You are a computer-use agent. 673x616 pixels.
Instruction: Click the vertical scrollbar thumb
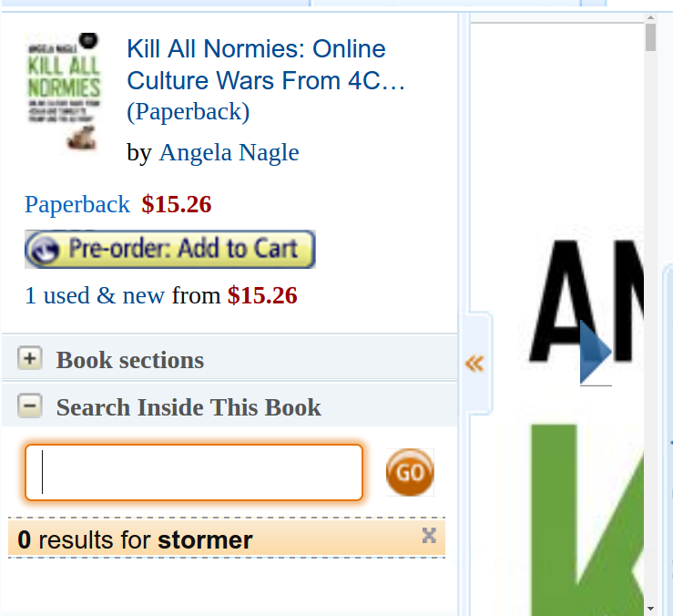(650, 37)
